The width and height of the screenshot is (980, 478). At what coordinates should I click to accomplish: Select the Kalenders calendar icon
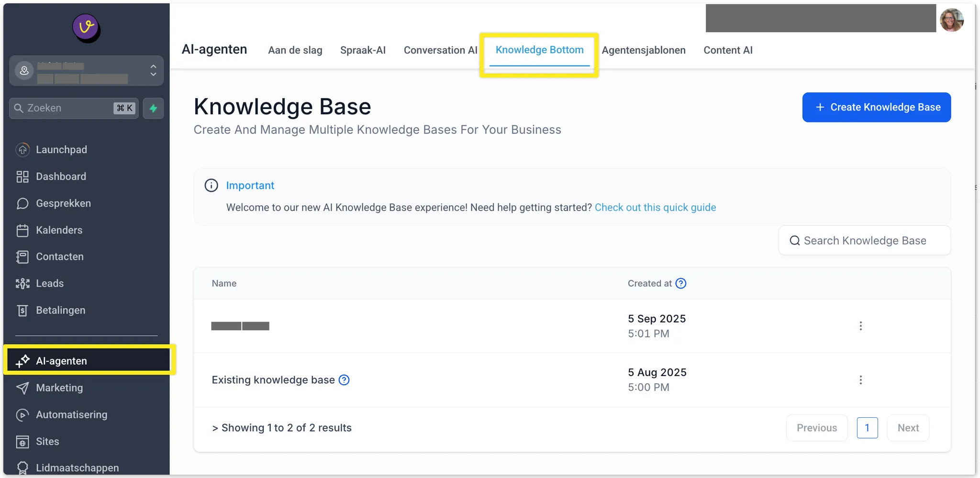[22, 230]
